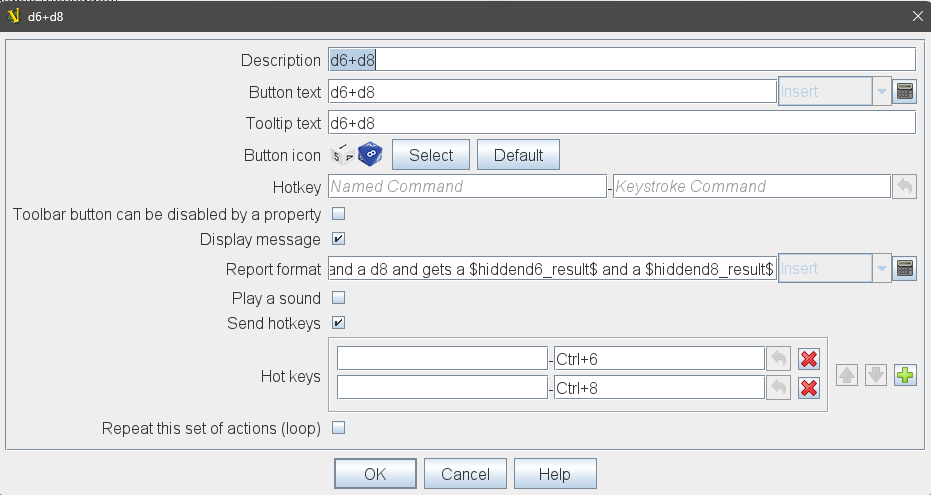Click the dice button icon preview

(356, 154)
